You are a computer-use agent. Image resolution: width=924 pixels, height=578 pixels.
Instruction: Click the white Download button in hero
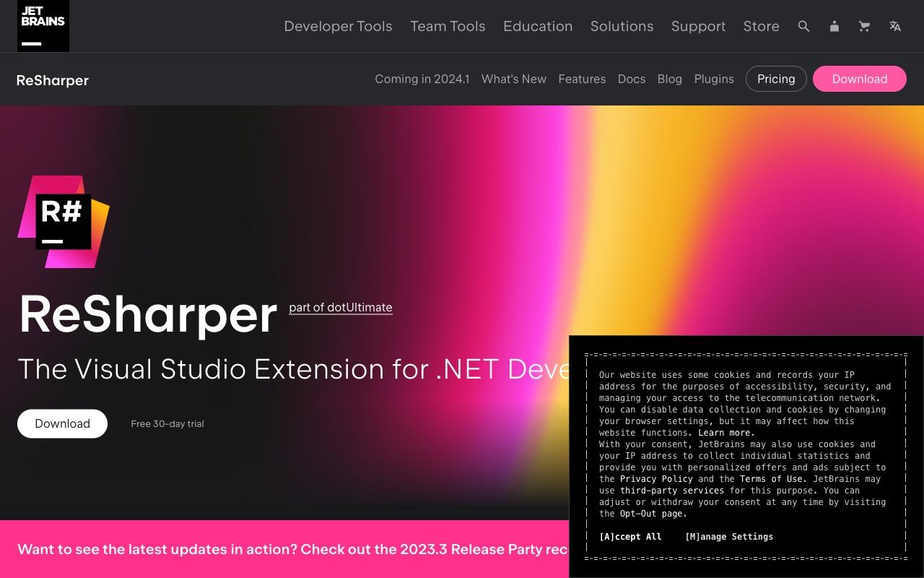pyautogui.click(x=62, y=423)
